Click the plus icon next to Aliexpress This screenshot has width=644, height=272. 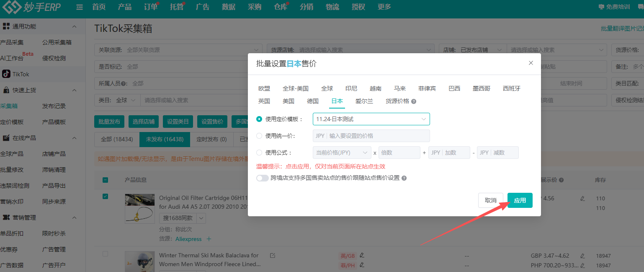tap(209, 239)
